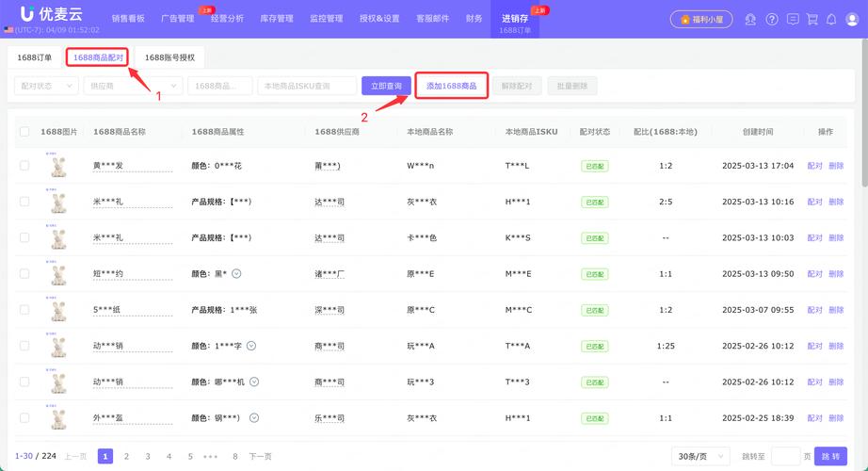Check the row for 短***约

coord(24,274)
